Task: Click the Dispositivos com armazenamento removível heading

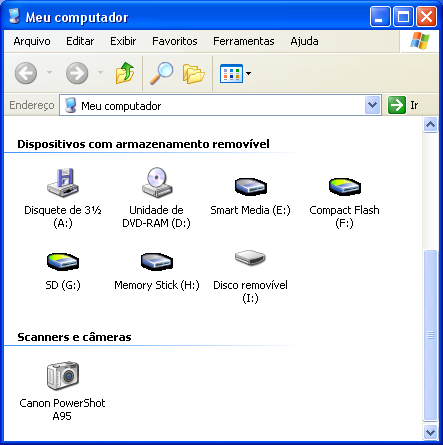Action: tap(143, 144)
